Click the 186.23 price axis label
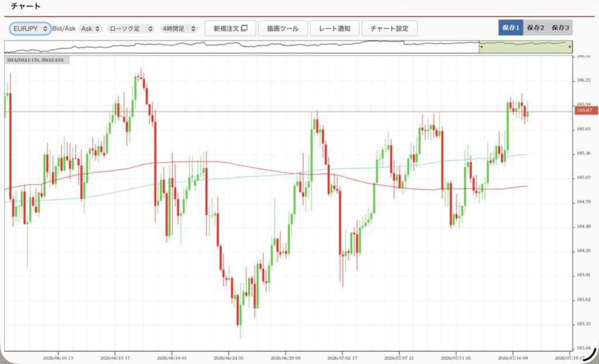The height and width of the screenshot is (364, 599). (583, 80)
